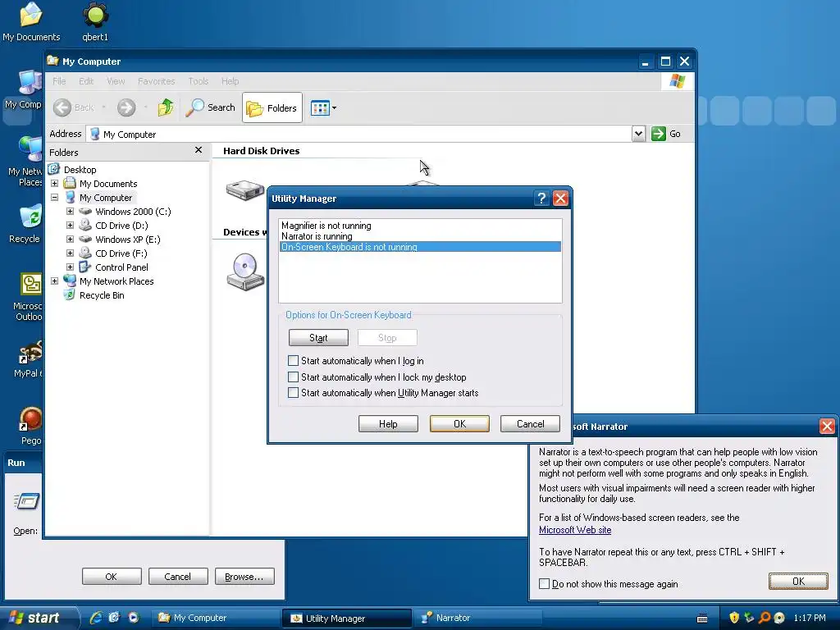The height and width of the screenshot is (630, 840).
Task: Select My Documents desktop icon
Action: [x=31, y=22]
